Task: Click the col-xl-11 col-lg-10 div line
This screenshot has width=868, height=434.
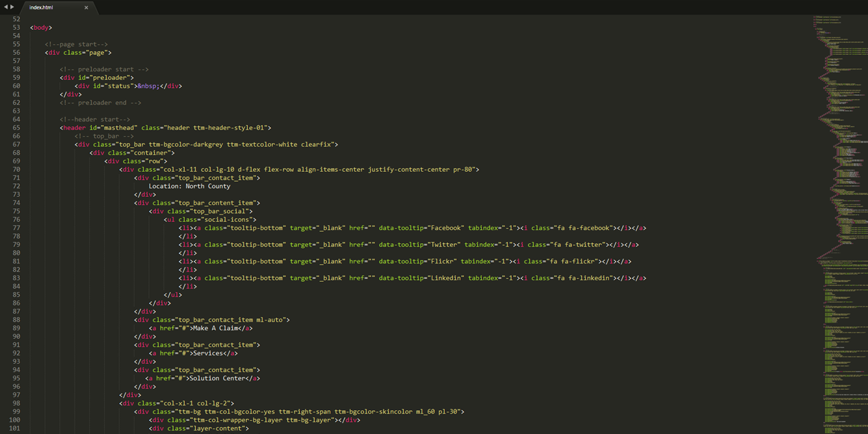Action: [299, 170]
